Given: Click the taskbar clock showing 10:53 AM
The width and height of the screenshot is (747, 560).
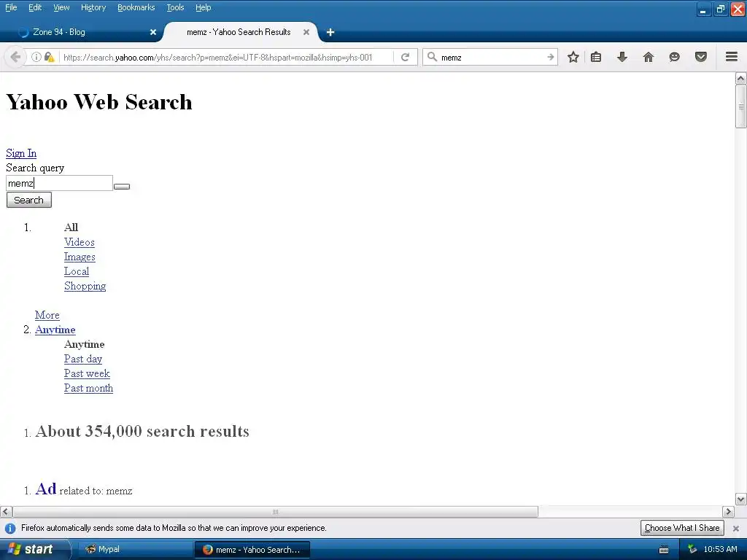Looking at the screenshot, I should pos(720,549).
